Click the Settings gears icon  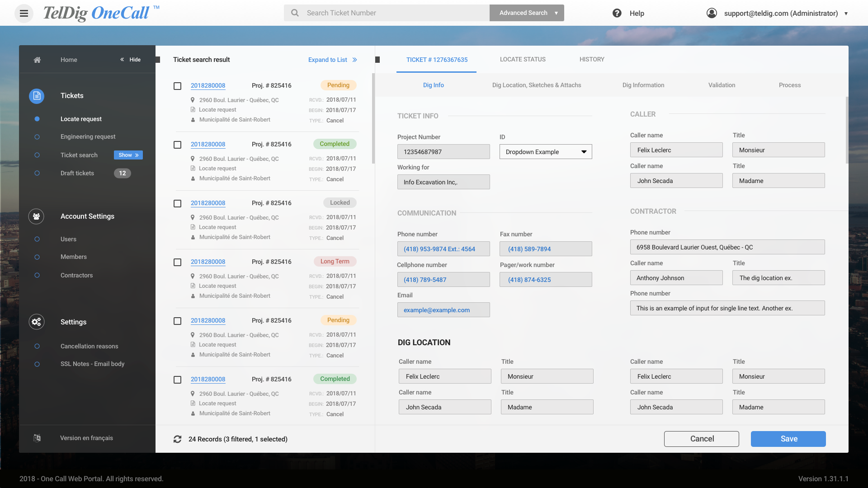(37, 322)
